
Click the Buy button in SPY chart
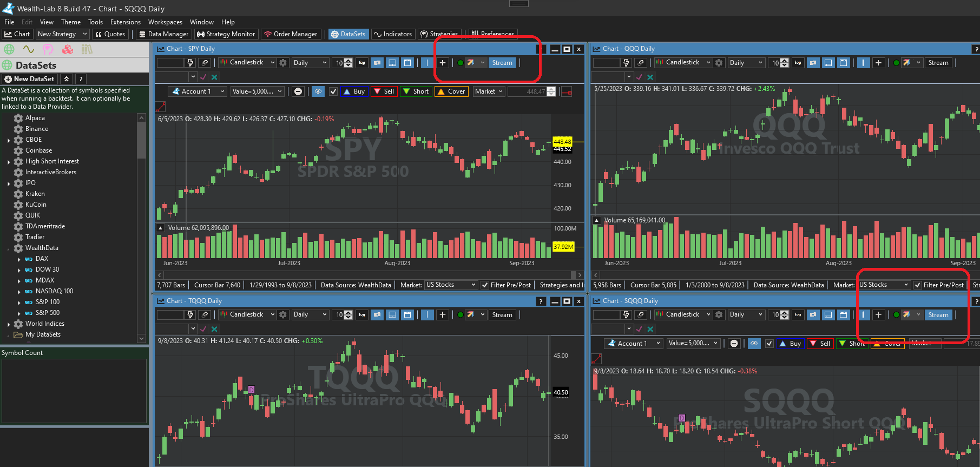point(354,91)
